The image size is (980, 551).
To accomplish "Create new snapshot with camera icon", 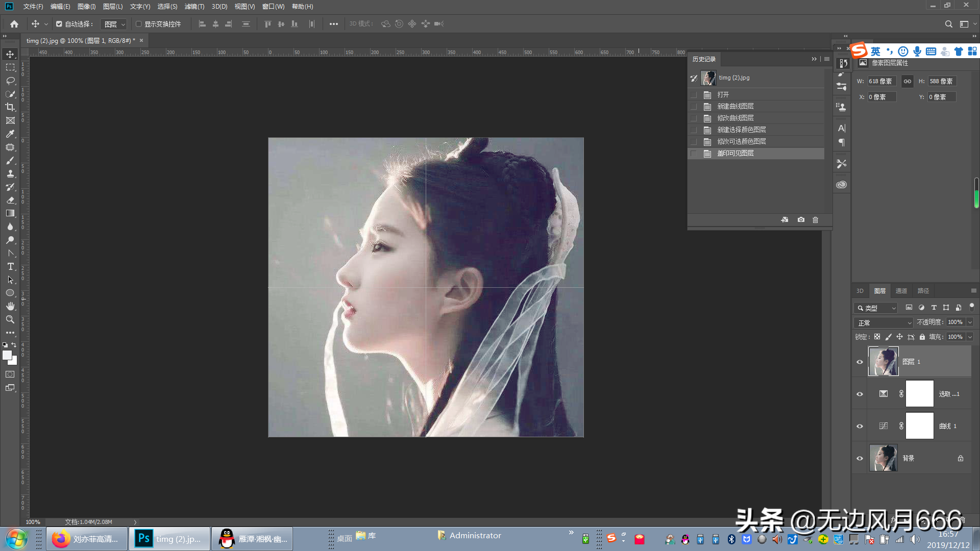I will 801,220.
